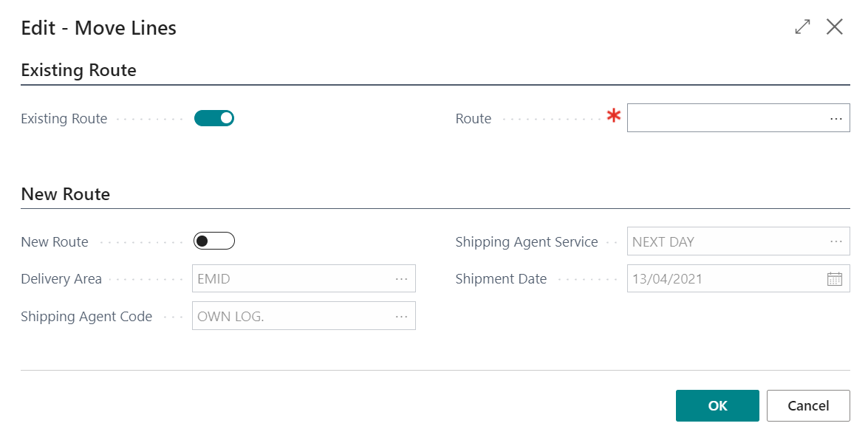Open the Shipping Agent Code lookup ellipsis
Viewport: 868px width, 443px height.
tap(401, 316)
